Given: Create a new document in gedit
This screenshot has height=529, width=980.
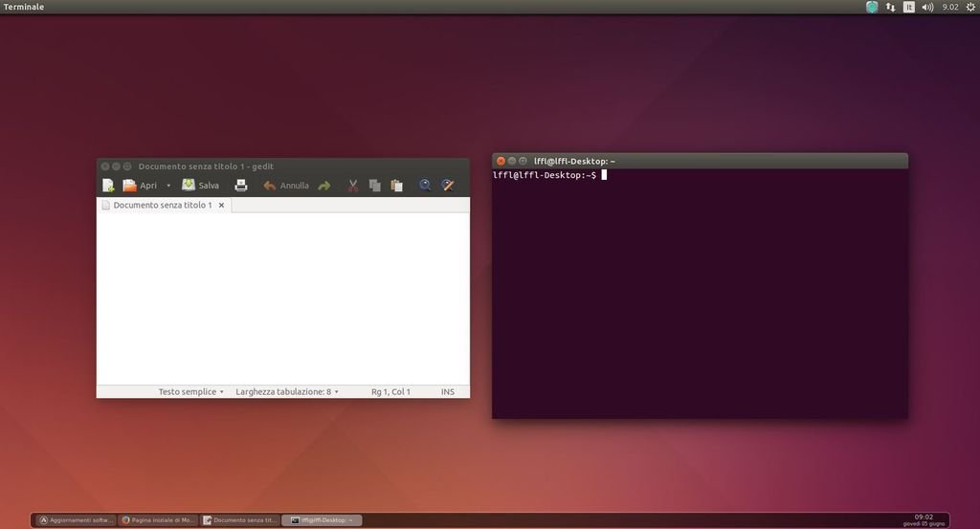Looking at the screenshot, I should tap(108, 186).
